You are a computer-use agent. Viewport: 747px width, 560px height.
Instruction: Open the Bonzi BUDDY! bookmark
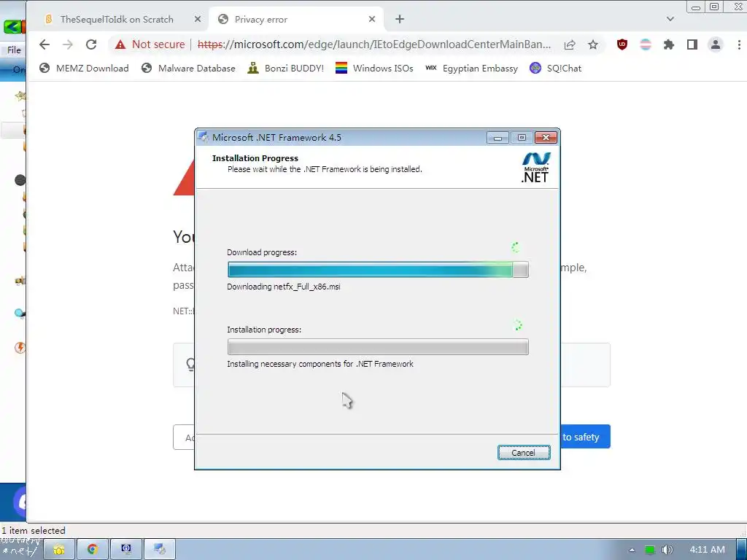[x=285, y=68]
